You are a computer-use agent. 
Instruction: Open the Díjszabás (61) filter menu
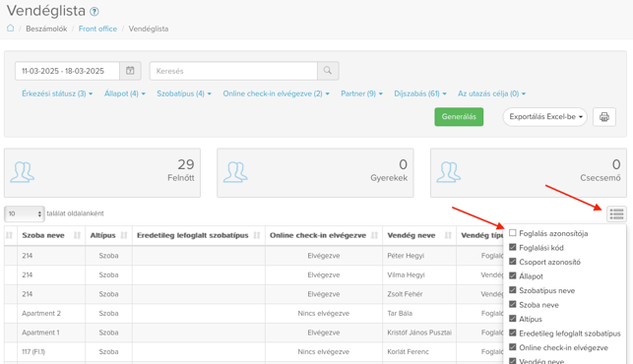[x=420, y=93]
